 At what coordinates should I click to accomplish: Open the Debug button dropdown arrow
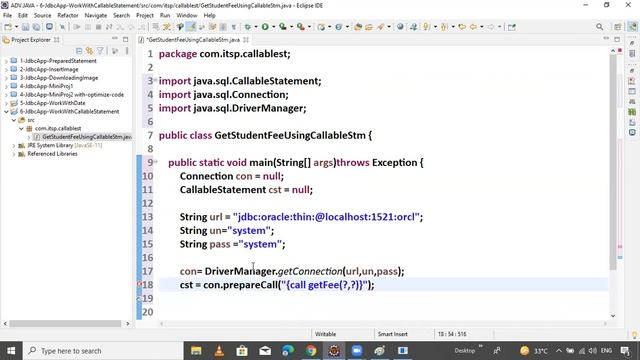pos(256,27)
